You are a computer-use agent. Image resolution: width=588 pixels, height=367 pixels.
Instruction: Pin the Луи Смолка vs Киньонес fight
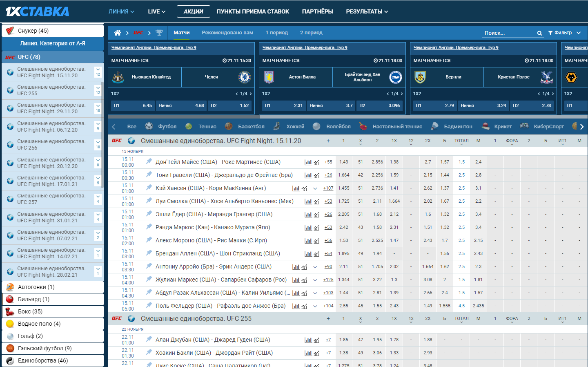click(149, 201)
